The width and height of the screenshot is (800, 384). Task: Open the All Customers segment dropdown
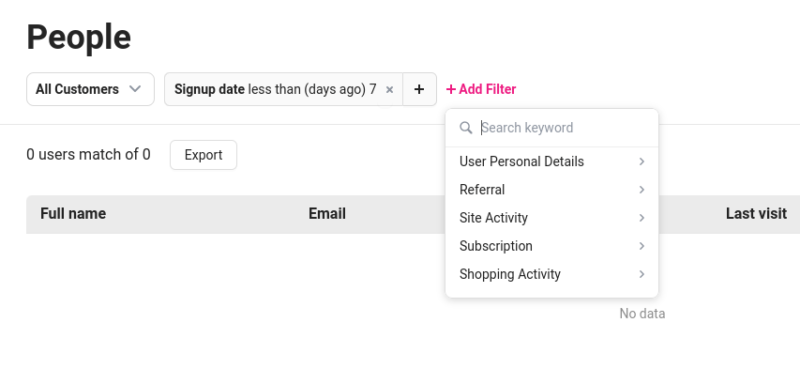click(x=90, y=89)
